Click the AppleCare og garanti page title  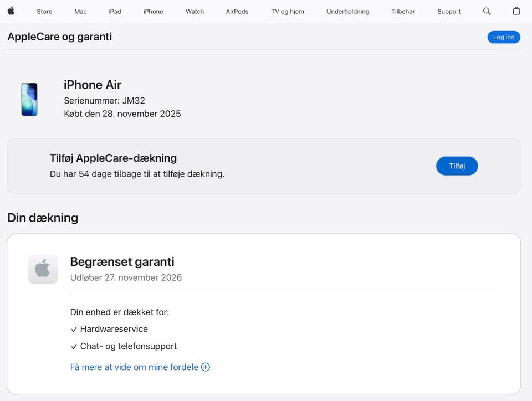tap(59, 37)
